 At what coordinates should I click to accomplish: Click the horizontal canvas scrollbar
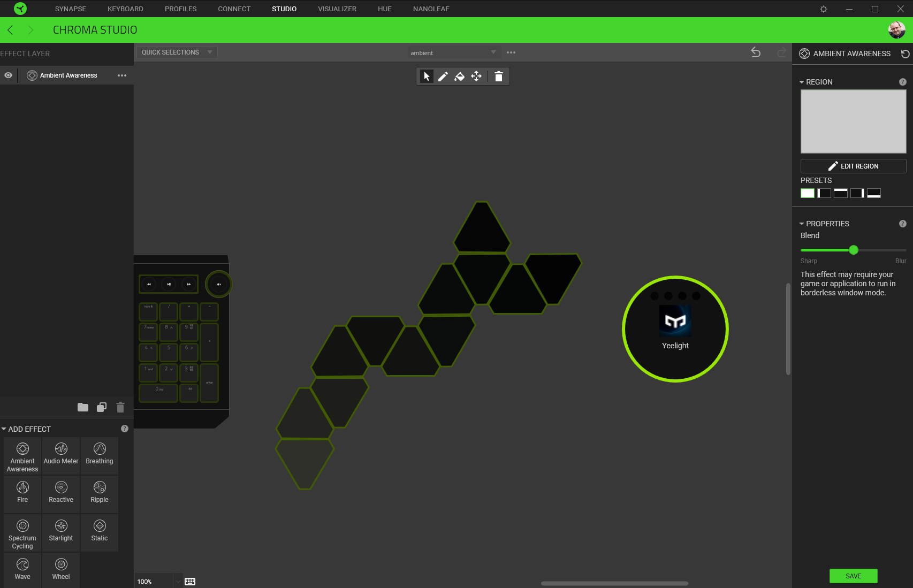pos(614,583)
